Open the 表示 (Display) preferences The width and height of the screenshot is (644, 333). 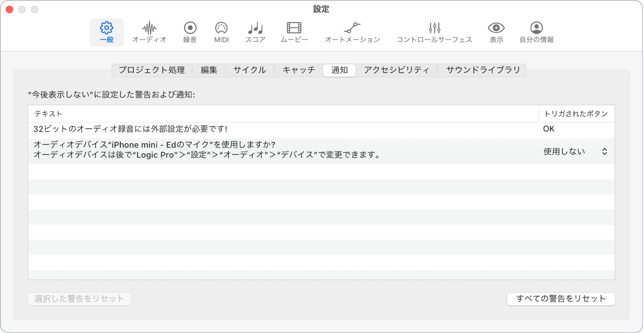click(x=496, y=32)
